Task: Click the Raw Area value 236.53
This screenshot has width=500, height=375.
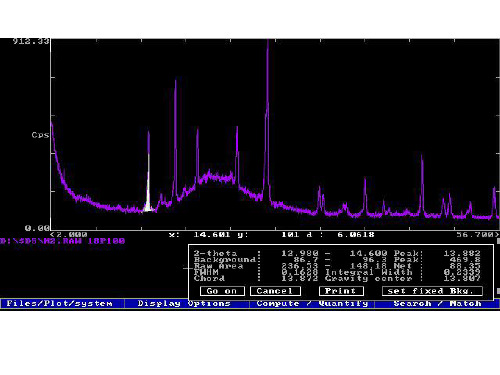Action: click(300, 266)
